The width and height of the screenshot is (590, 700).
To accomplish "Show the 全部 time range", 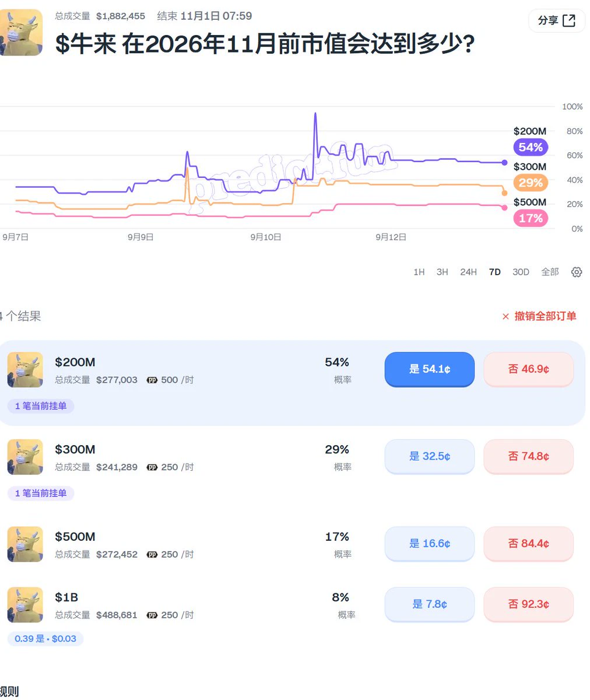I will (550, 272).
